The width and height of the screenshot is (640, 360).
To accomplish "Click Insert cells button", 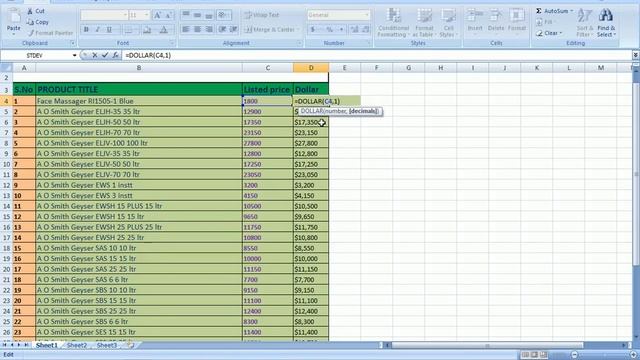I will 475,20.
